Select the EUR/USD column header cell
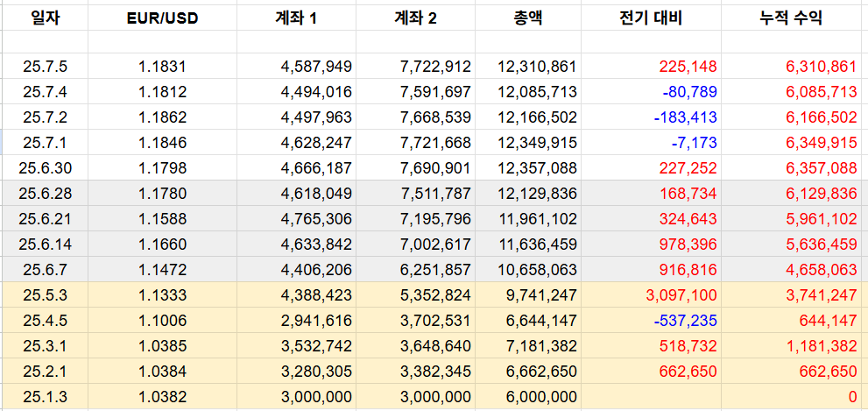This screenshot has height=411, width=868. click(x=162, y=18)
